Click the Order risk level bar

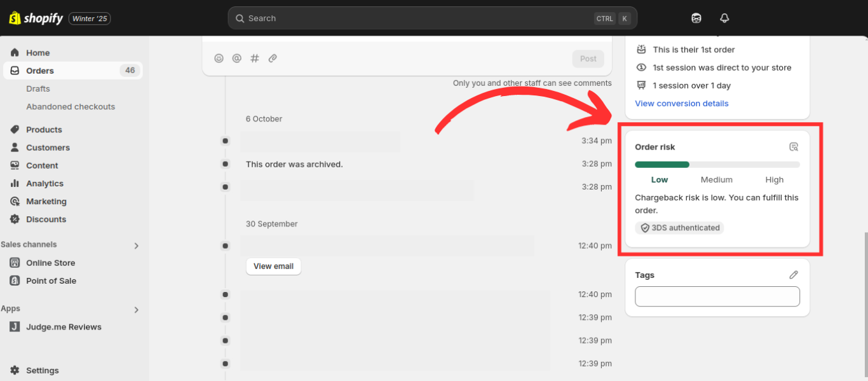tap(717, 165)
